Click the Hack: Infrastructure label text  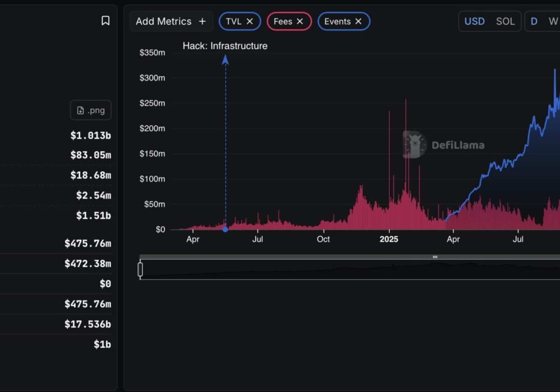pos(225,46)
